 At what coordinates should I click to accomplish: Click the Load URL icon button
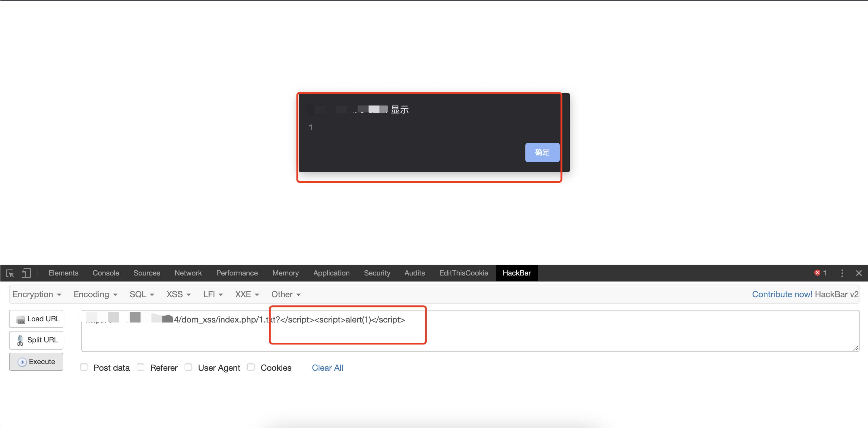coord(36,319)
